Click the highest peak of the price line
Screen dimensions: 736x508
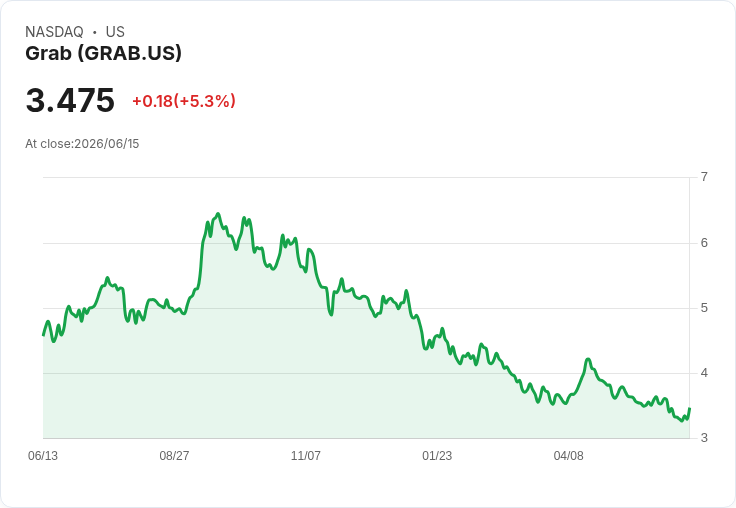click(x=218, y=214)
